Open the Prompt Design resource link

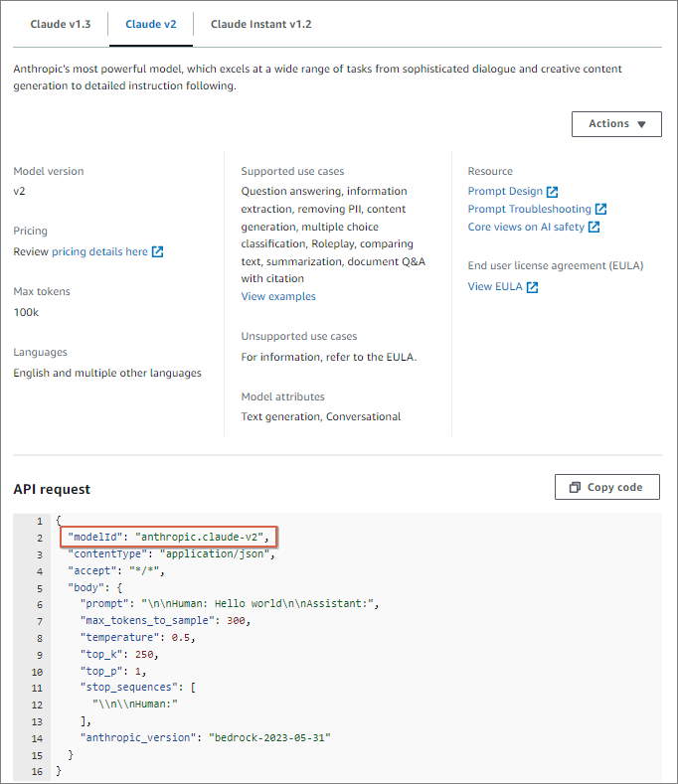click(505, 191)
